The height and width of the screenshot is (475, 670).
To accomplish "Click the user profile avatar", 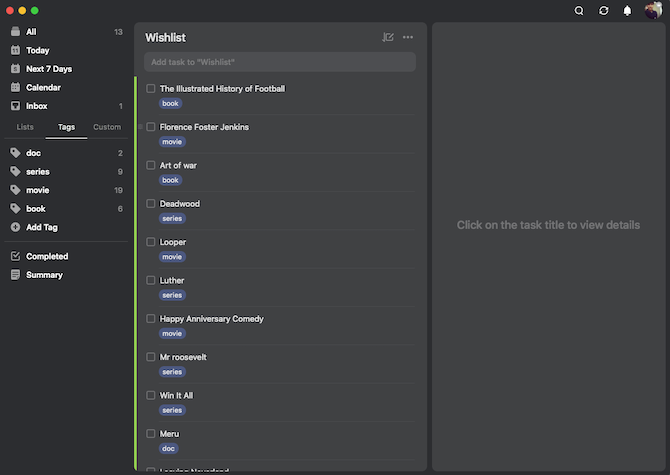I will tap(652, 10).
